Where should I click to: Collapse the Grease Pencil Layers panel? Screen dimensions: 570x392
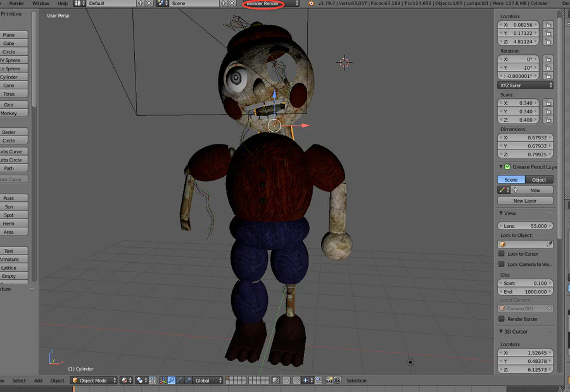point(501,167)
